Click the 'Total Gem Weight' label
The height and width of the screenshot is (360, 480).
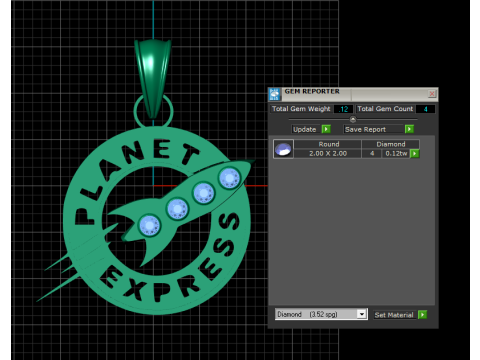coord(301,109)
